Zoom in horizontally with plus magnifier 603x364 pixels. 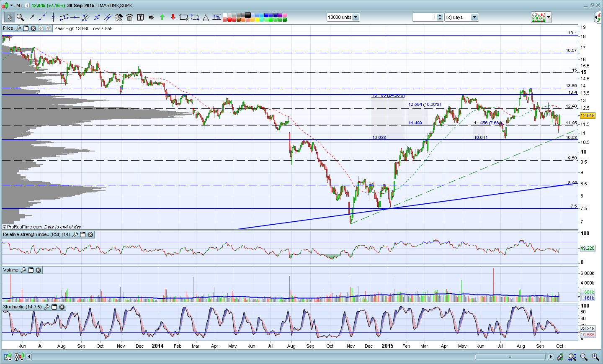click(595, 357)
